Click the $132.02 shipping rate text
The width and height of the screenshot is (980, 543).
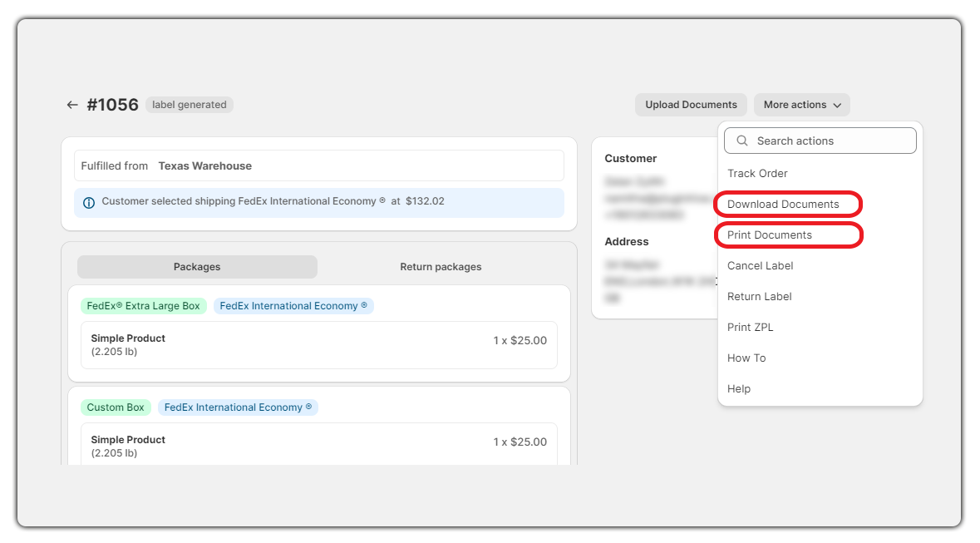425,200
